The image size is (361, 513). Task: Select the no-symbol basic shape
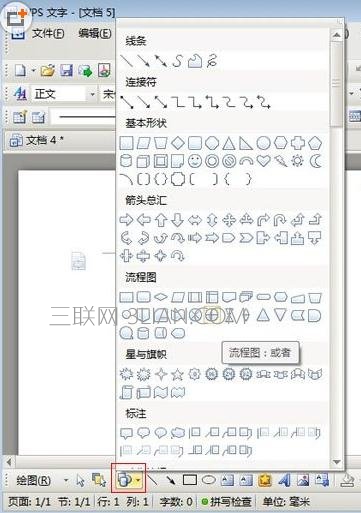pos(229,161)
